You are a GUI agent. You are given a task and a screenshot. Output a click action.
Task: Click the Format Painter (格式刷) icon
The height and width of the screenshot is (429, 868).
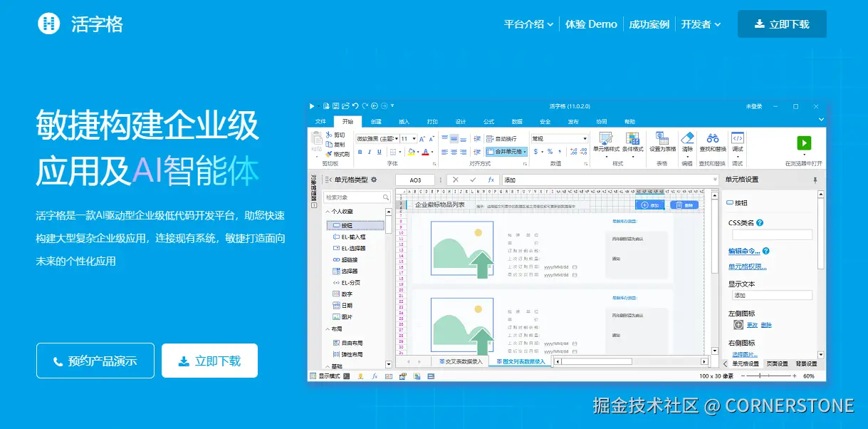329,154
